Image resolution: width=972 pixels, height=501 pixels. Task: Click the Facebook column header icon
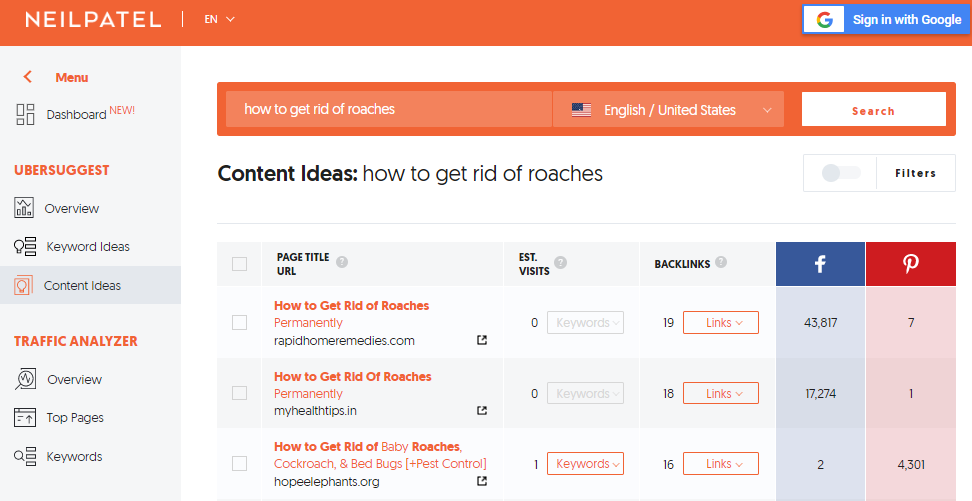point(820,264)
